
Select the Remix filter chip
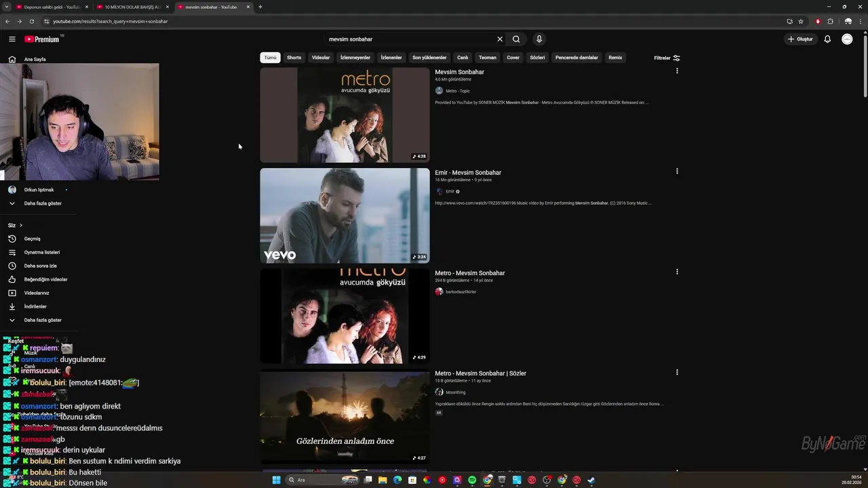click(x=615, y=58)
